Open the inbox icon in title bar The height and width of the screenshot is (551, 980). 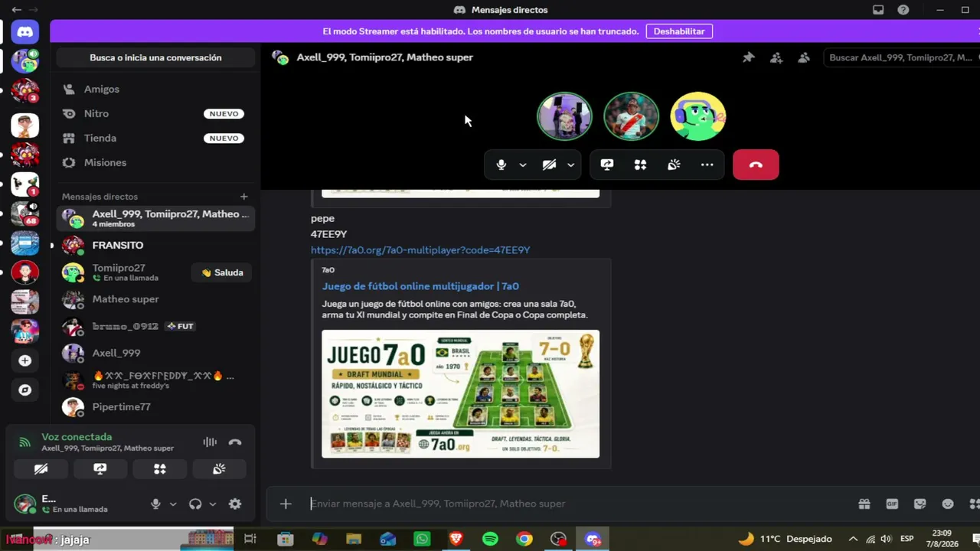point(878,10)
